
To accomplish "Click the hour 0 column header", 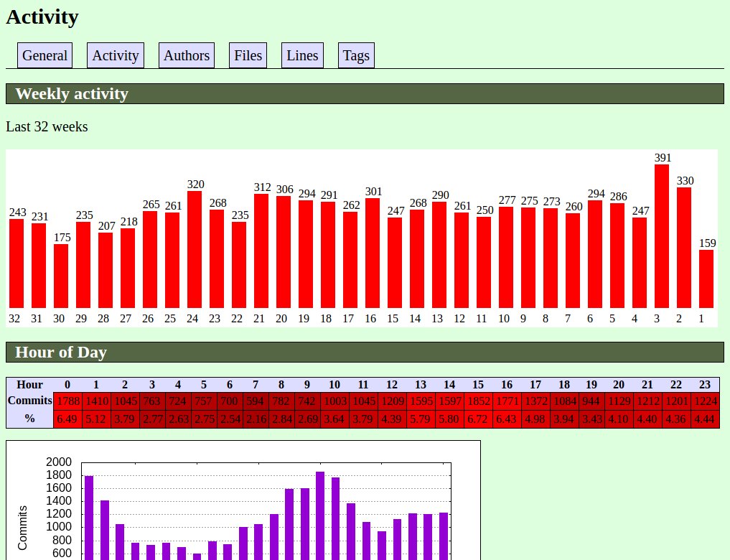I will click(x=67, y=385).
